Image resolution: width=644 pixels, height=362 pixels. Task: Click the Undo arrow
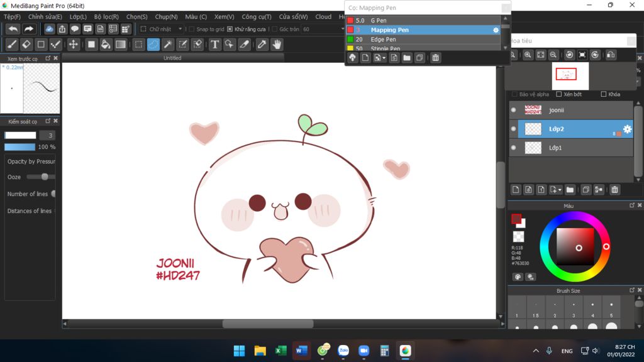pos(13,29)
